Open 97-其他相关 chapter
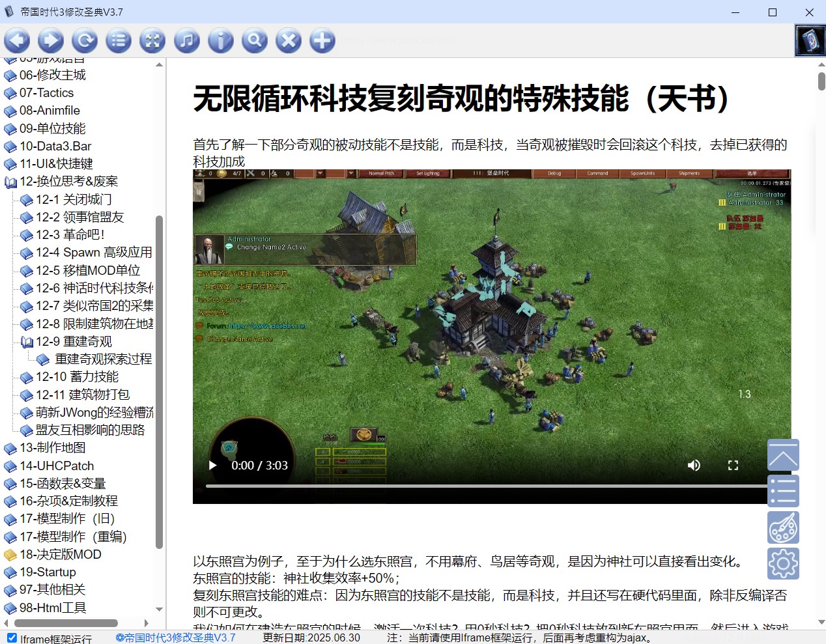 click(x=52, y=590)
